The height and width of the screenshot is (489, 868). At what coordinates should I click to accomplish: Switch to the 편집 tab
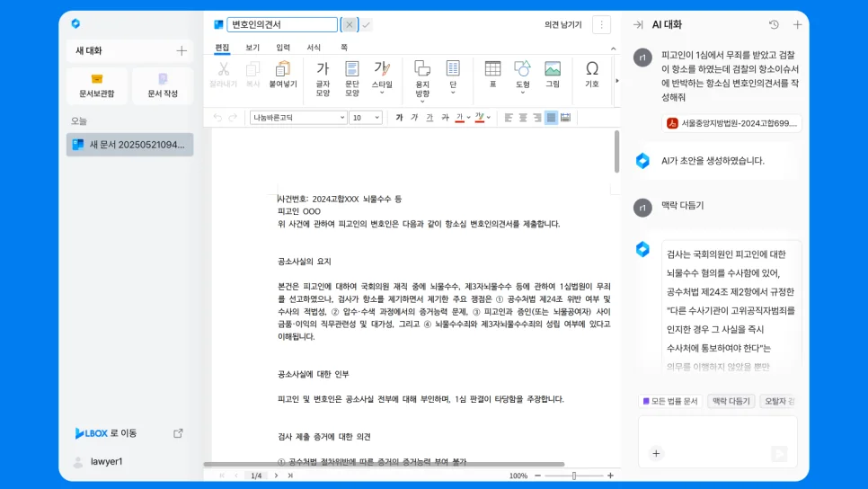coord(222,48)
